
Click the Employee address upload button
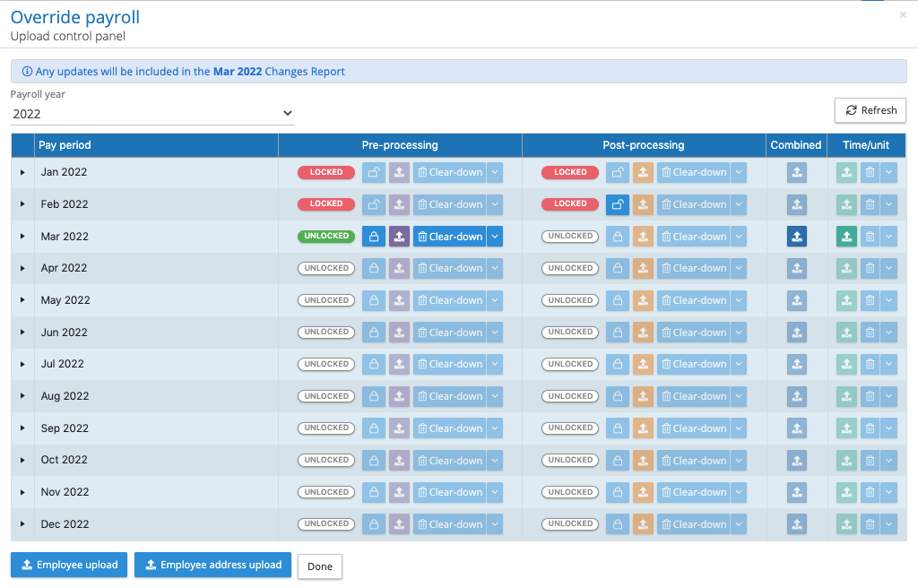212,565
